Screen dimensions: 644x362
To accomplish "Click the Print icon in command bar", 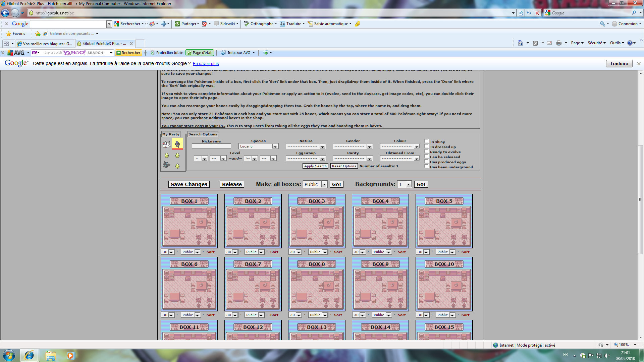I will pos(559,43).
